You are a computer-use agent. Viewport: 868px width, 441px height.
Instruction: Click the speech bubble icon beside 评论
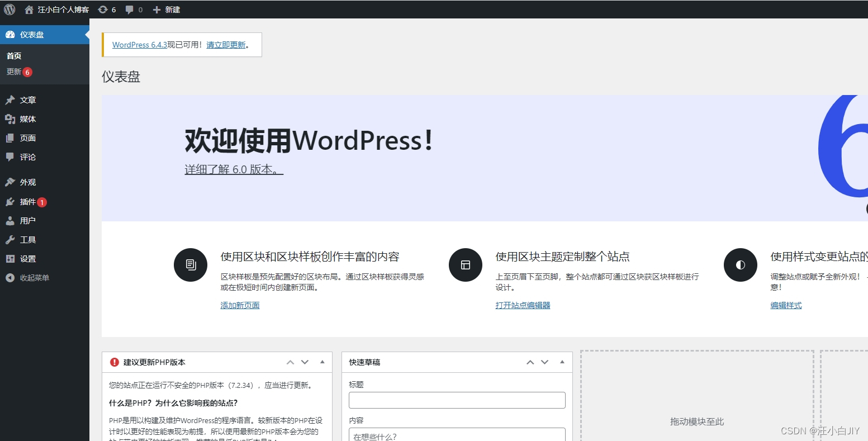pos(10,157)
